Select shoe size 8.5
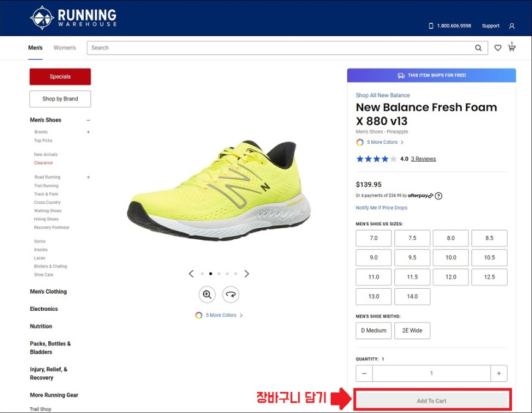Image resolution: width=532 pixels, height=413 pixels. 489,238
